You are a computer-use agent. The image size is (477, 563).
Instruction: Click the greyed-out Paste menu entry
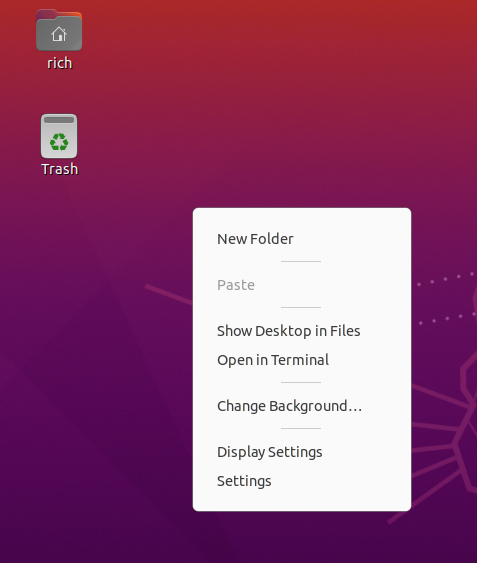tap(302, 285)
